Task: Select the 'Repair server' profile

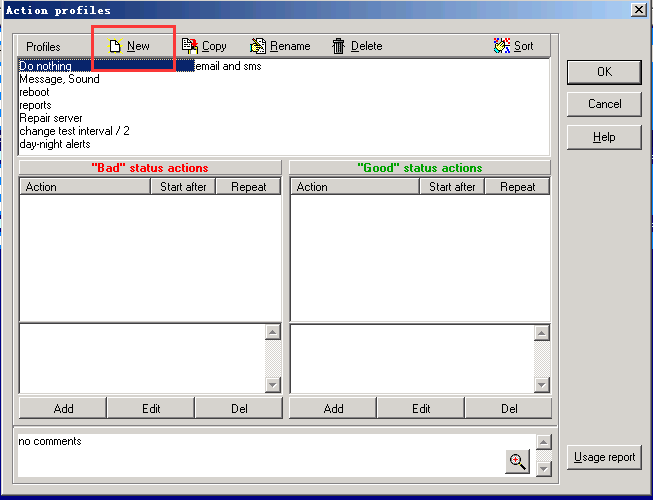Action: click(x=51, y=118)
